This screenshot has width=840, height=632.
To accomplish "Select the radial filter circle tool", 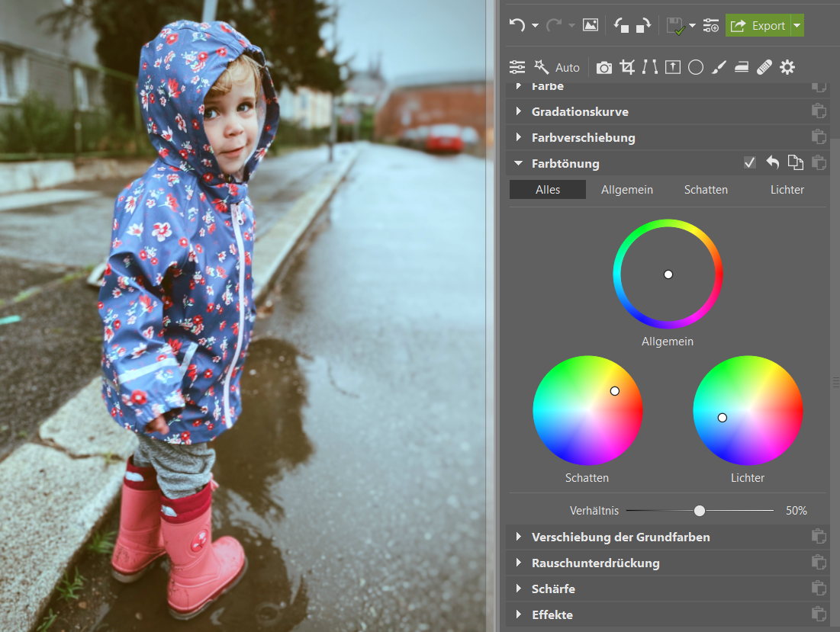I will tap(695, 67).
